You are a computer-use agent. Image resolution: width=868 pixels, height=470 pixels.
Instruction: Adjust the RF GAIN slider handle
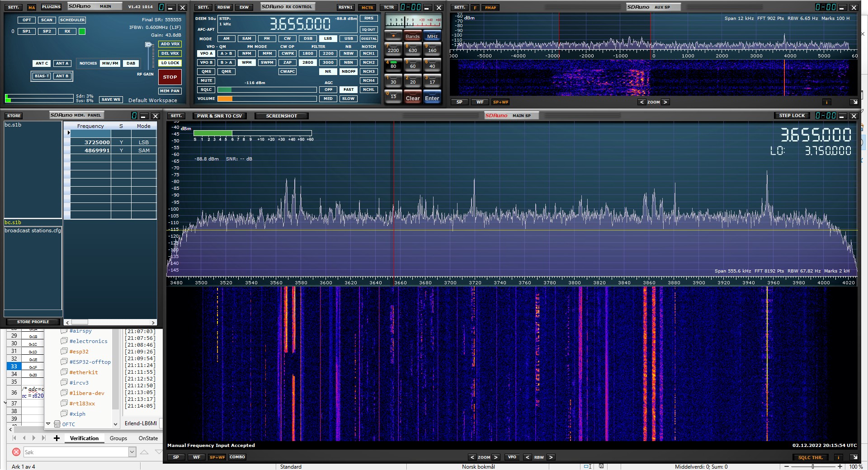(x=149, y=45)
